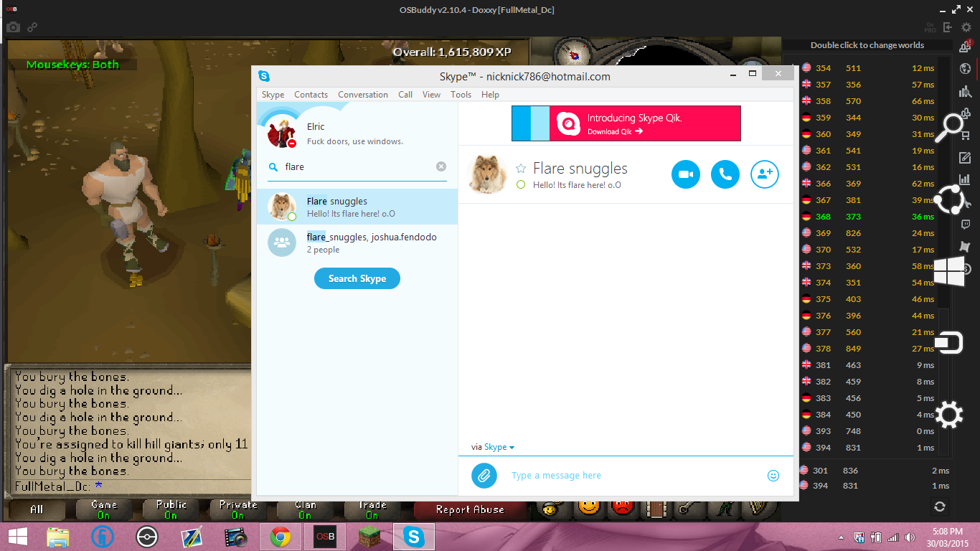Open the flare_snuggles, joshua.fendodo group chat
Image resolution: width=980 pixels, height=551 pixels.
coord(357,242)
